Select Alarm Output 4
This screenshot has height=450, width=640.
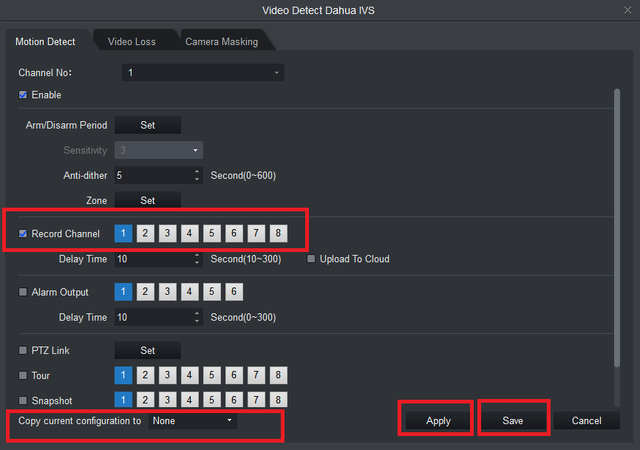189,292
